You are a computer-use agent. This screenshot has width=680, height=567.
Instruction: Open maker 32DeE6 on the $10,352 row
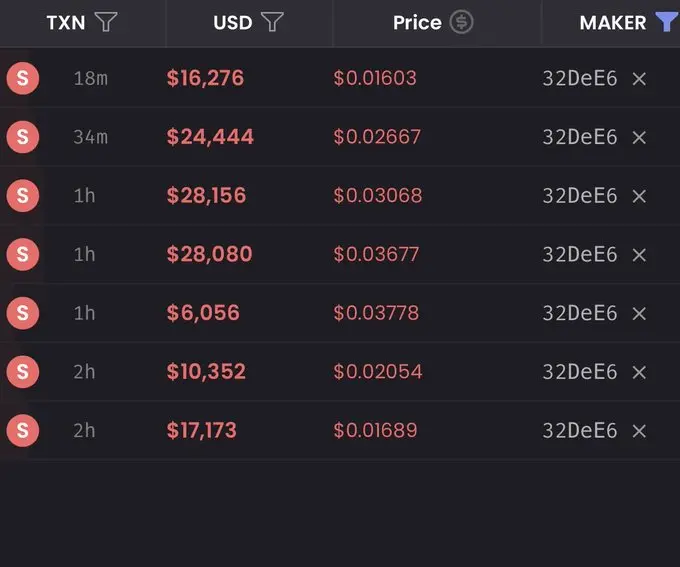[x=580, y=372]
